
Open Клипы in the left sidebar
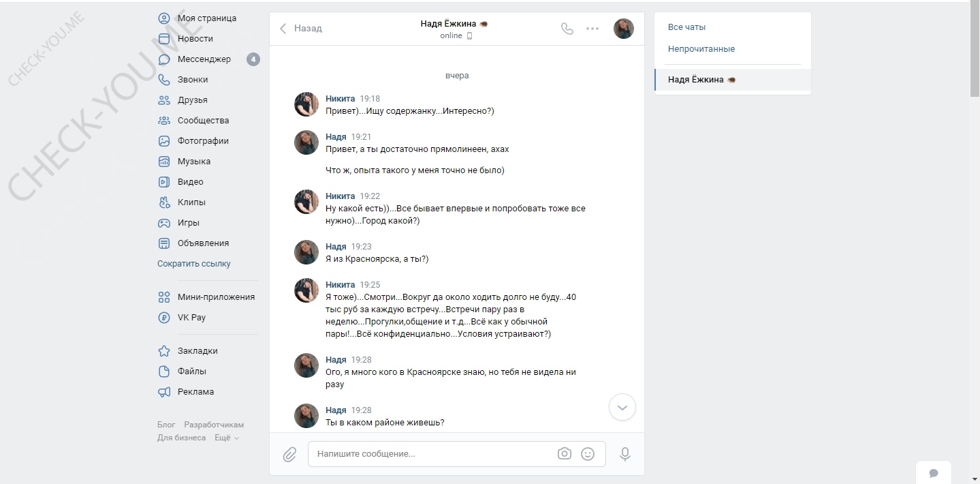(191, 202)
